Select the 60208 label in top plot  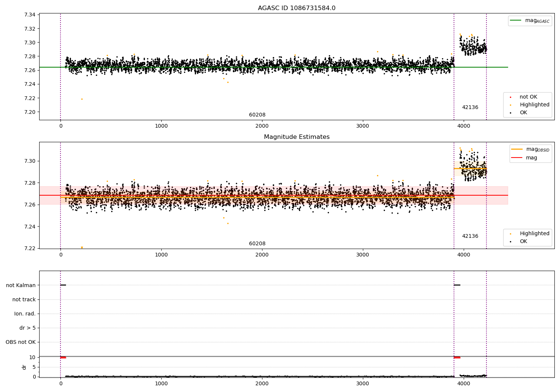coord(257,115)
